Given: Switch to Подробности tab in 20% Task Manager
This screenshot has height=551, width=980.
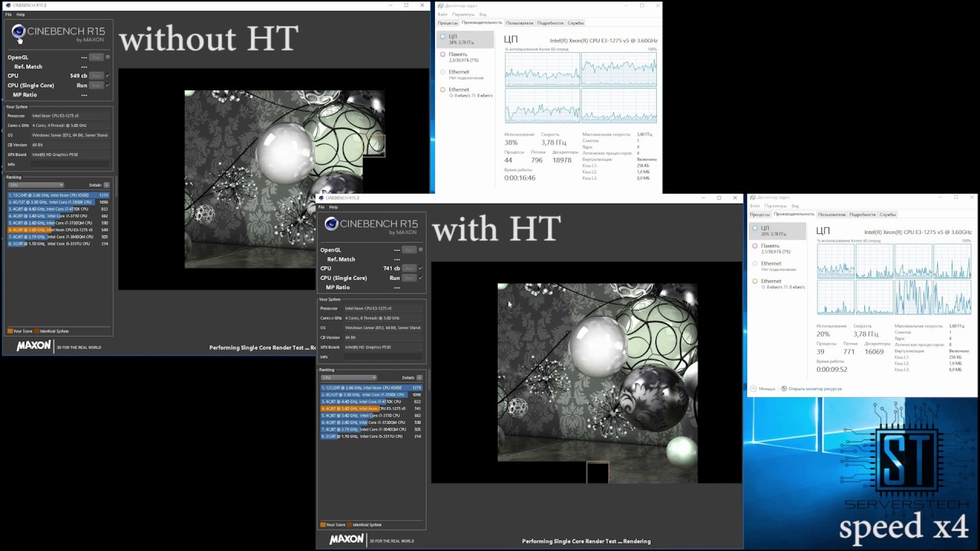Looking at the screenshot, I should pos(863,214).
